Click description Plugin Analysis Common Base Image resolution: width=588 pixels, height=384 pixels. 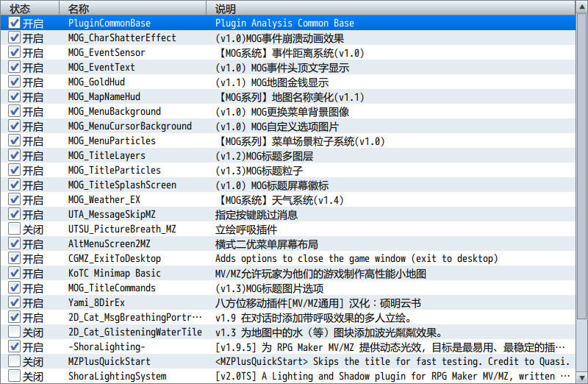(284, 24)
